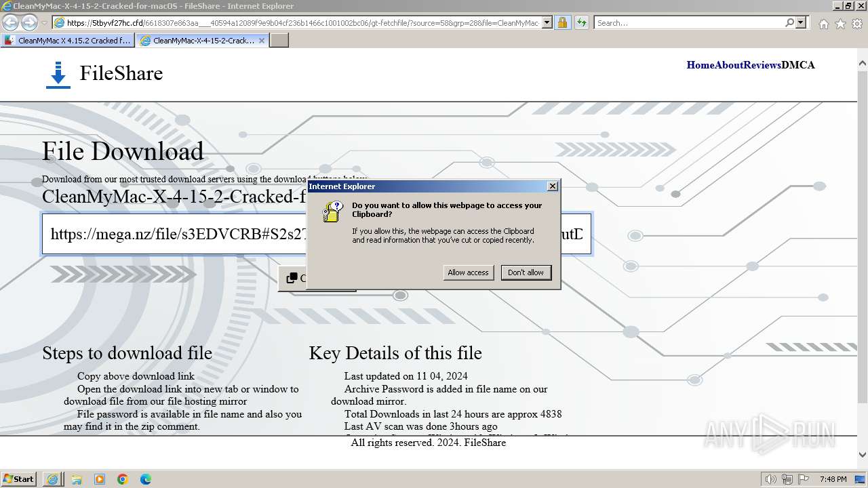The width and height of the screenshot is (868, 488).
Task: Open the Reviews navigation link
Action: coord(762,65)
